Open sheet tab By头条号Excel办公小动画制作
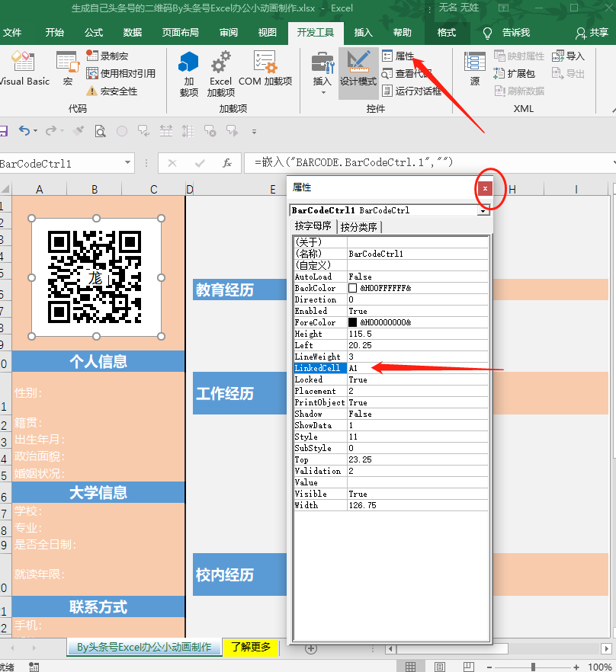Image resolution: width=616 pixels, height=672 pixels. (x=144, y=647)
